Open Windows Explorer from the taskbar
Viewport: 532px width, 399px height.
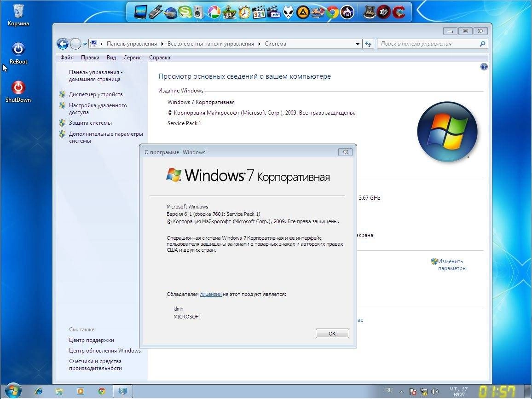pyautogui.click(x=59, y=392)
